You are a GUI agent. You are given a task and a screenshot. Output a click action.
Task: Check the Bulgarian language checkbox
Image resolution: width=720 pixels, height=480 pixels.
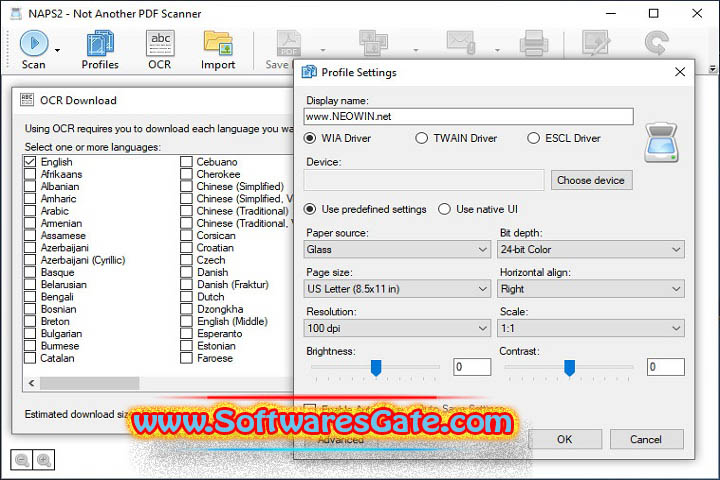(30, 333)
